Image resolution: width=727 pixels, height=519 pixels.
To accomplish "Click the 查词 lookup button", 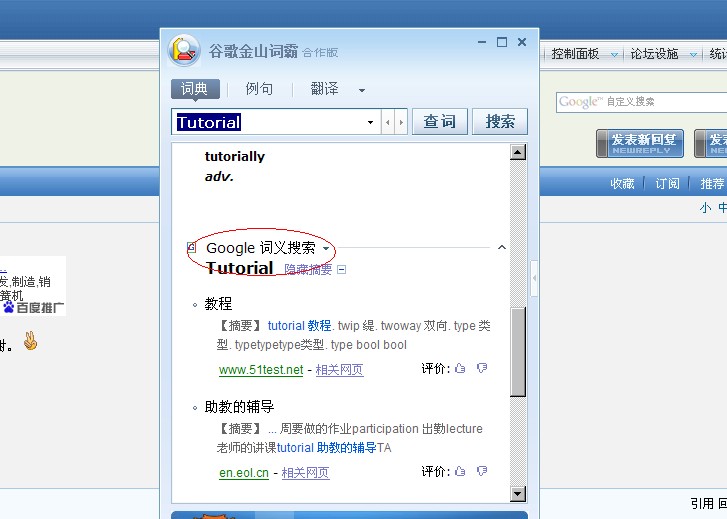I will click(440, 122).
